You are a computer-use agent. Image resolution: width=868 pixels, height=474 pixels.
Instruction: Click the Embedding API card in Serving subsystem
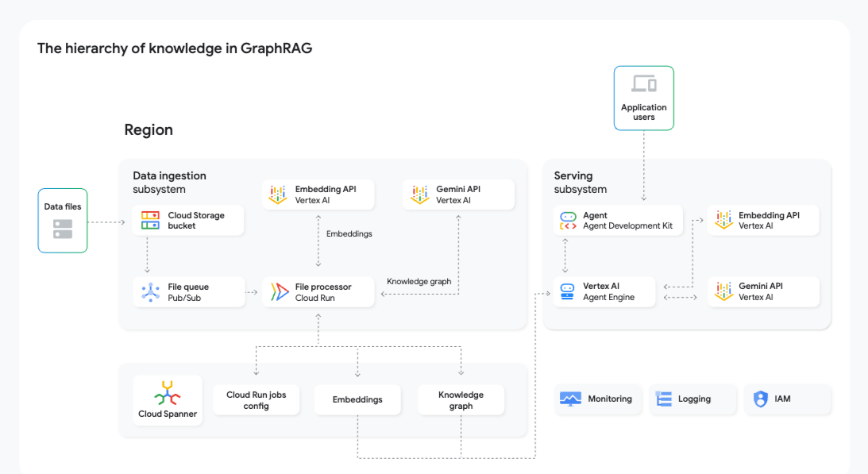(762, 220)
